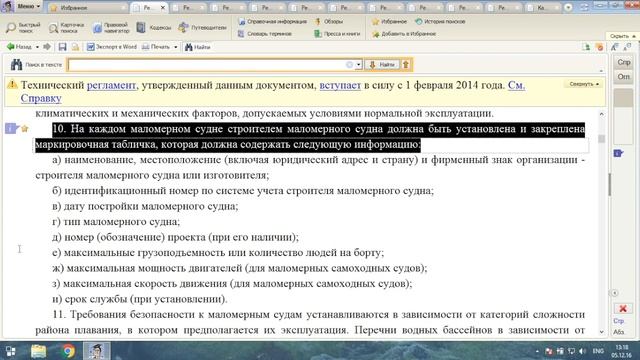Click into the Поиск в тексте field
This screenshot has height=360, width=640.
click(207, 64)
